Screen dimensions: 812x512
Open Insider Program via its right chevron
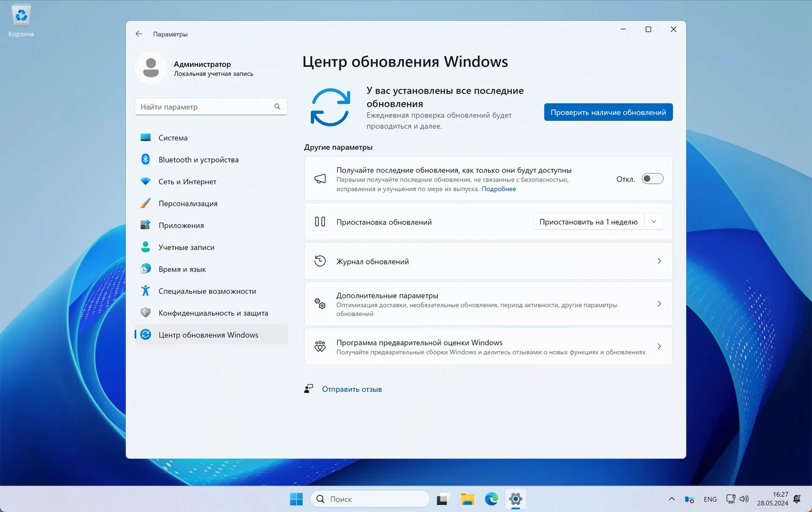pyautogui.click(x=659, y=346)
